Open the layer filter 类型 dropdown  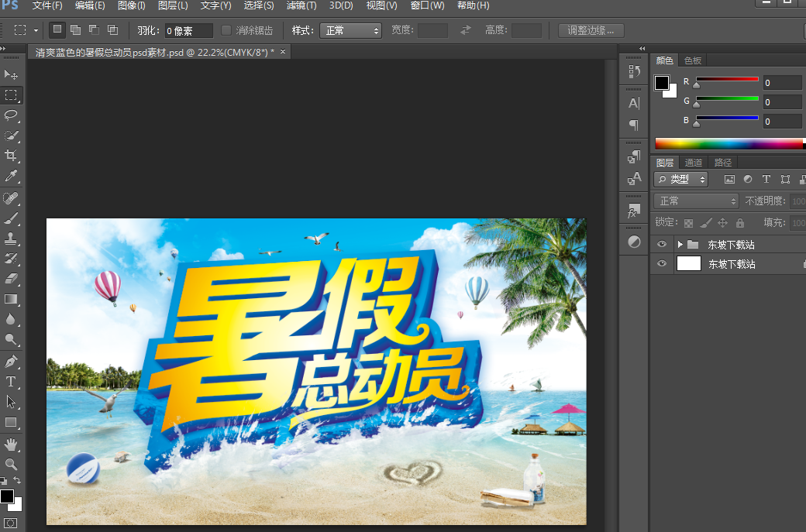click(x=681, y=179)
